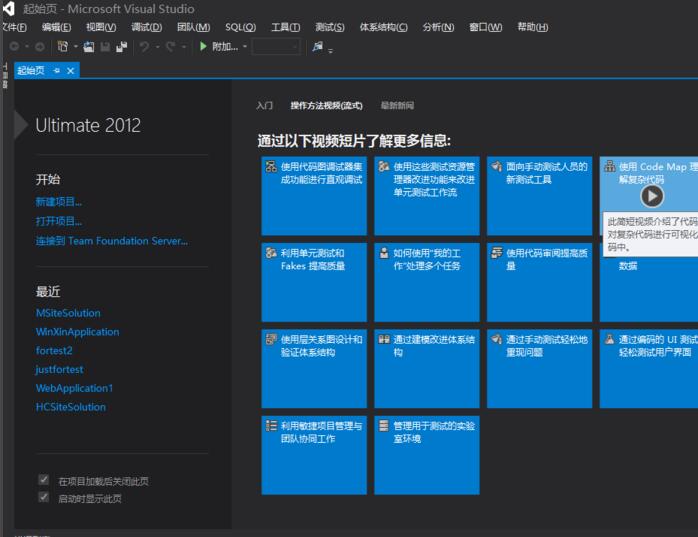
Task: Play the Code Map video tile
Action: tap(652, 196)
